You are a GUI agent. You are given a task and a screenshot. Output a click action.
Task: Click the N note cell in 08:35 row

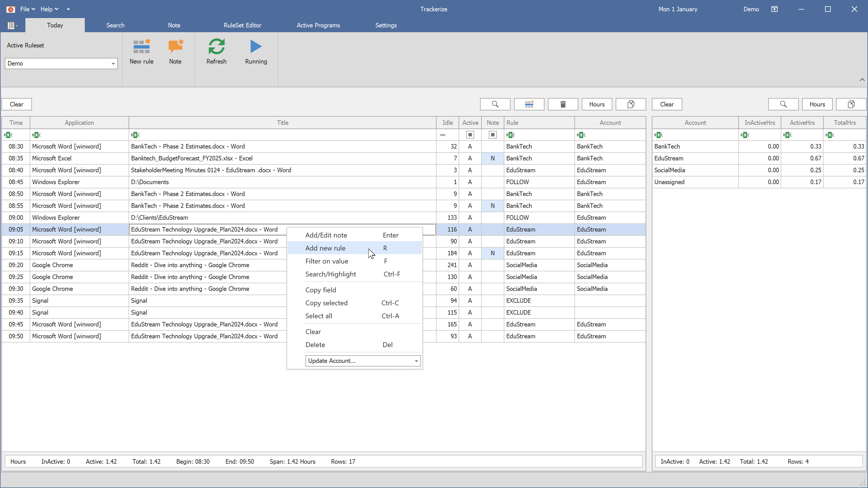click(492, 158)
